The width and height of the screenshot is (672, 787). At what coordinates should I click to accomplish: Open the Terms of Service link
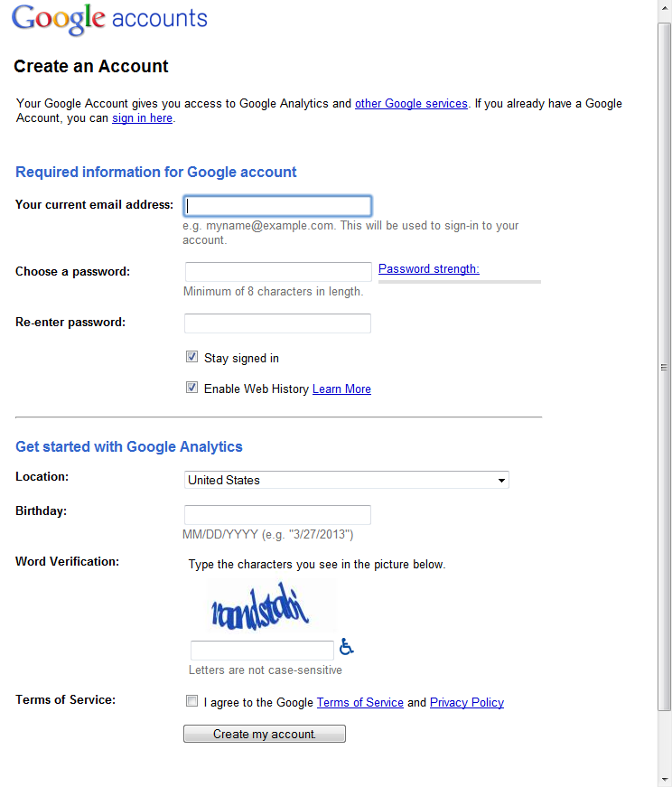pyautogui.click(x=359, y=702)
